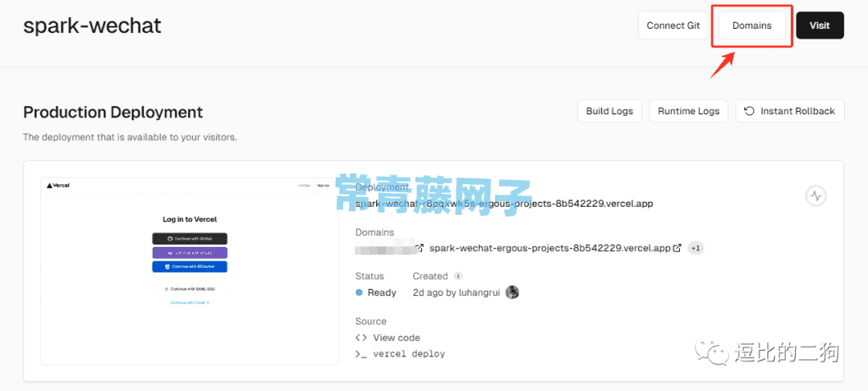Click the Domains label in deployment details

(375, 232)
